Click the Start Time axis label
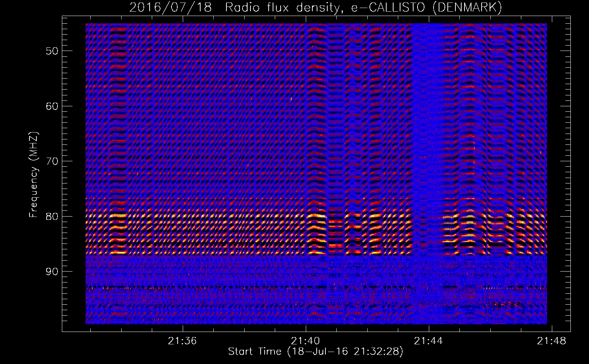This screenshot has height=364, width=589. pos(316,352)
